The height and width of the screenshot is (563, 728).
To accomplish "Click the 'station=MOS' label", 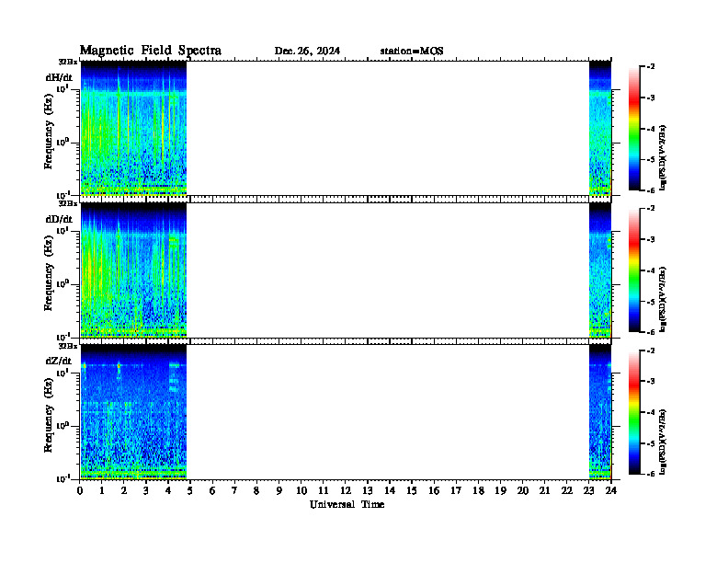I will click(412, 52).
